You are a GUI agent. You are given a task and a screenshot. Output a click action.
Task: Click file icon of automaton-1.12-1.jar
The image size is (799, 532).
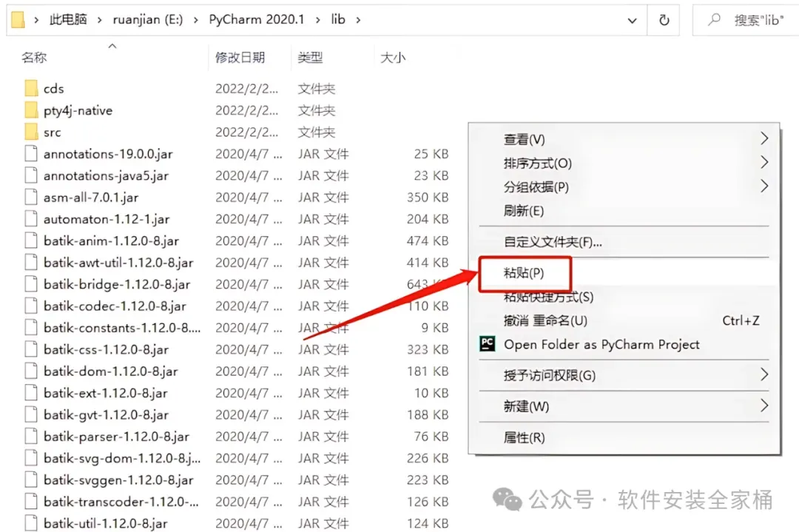(x=31, y=218)
